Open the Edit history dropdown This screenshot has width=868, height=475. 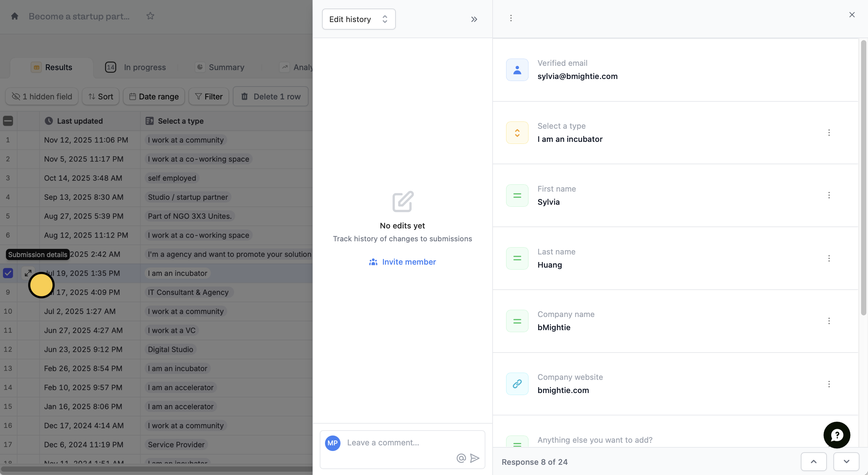coord(359,19)
